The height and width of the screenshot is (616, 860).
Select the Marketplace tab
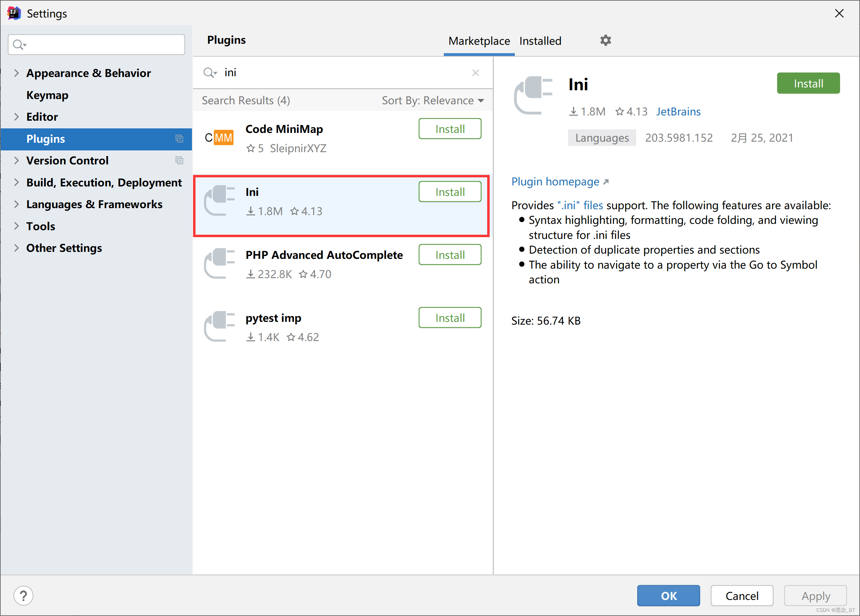click(479, 41)
